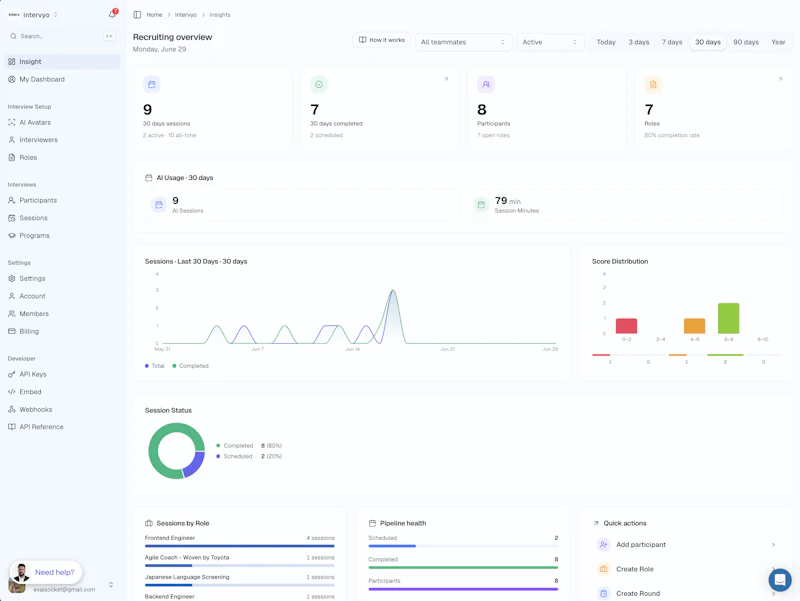The height and width of the screenshot is (601, 800).
Task: Click Create Role quick action
Action: coord(687,569)
